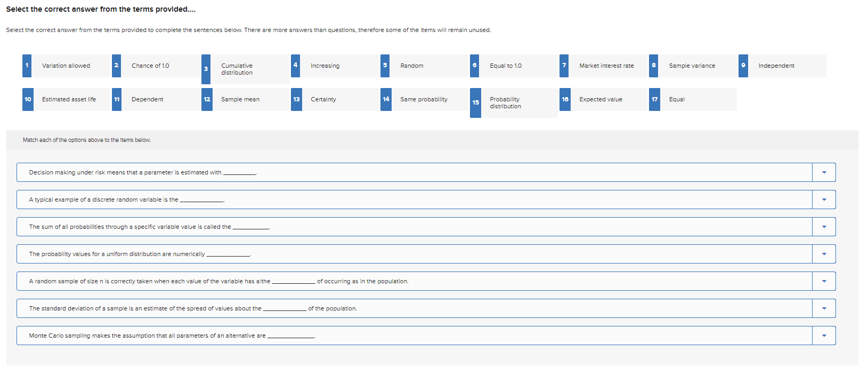This screenshot has height=367, width=868.
Task: Select the 'Estimated asset life' term tile
Action: (66, 99)
